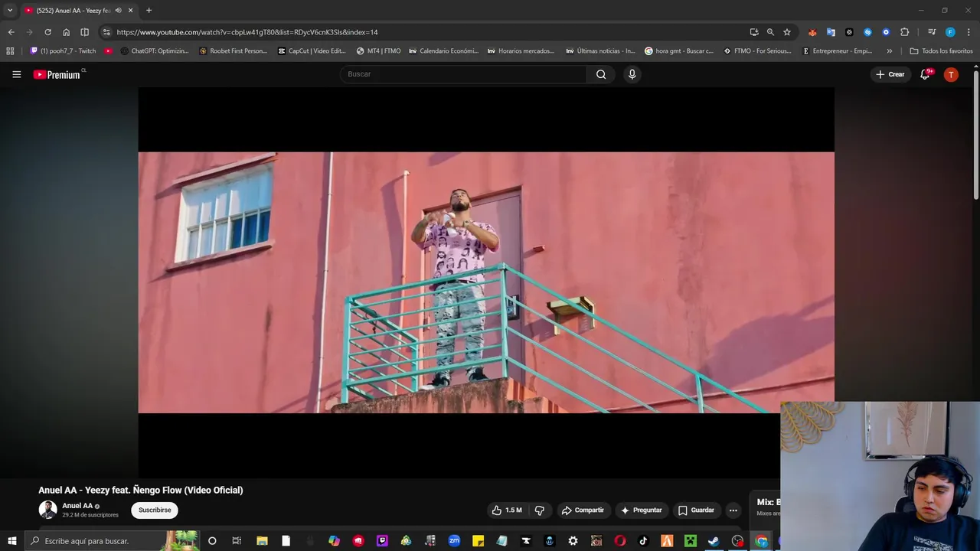Go back in browser history
Image resolution: width=980 pixels, height=551 pixels.
click(11, 32)
